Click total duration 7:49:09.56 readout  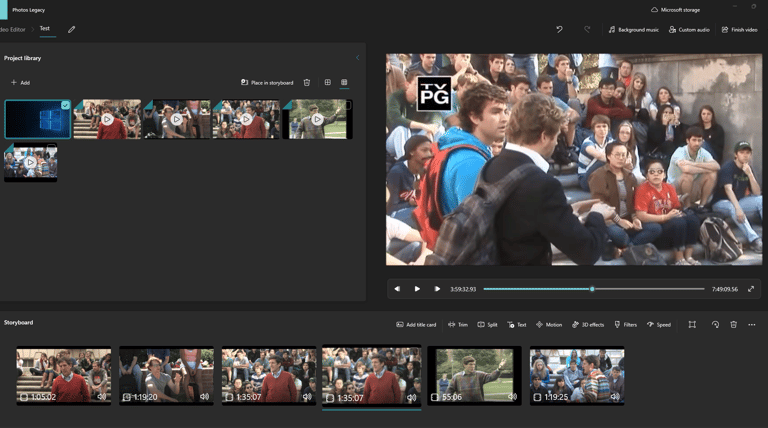[x=724, y=289]
